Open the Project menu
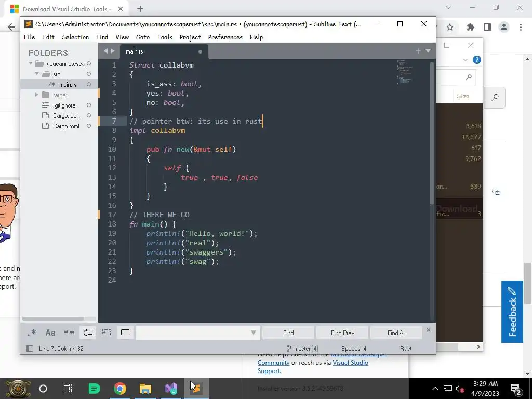 (190, 37)
